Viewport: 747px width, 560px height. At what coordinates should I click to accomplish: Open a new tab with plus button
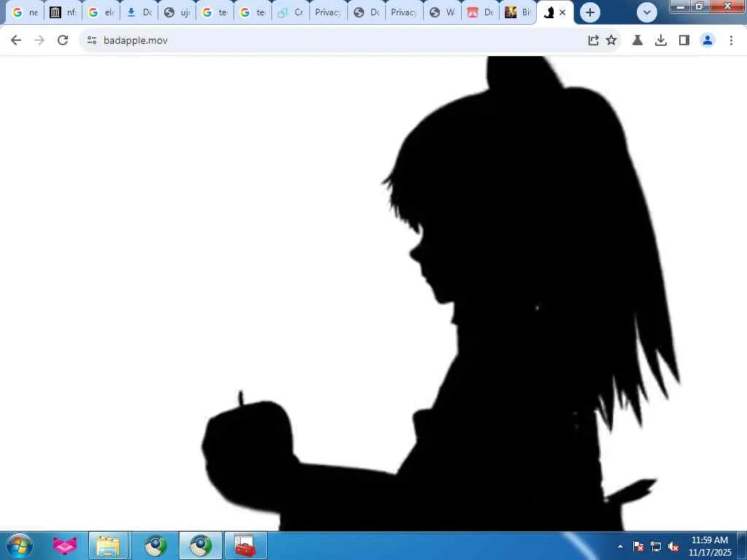(x=589, y=12)
